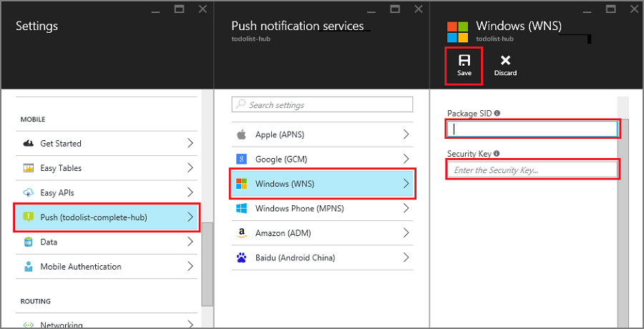Focus the Package SID text field
The height and width of the screenshot is (329, 644).
pyautogui.click(x=532, y=129)
